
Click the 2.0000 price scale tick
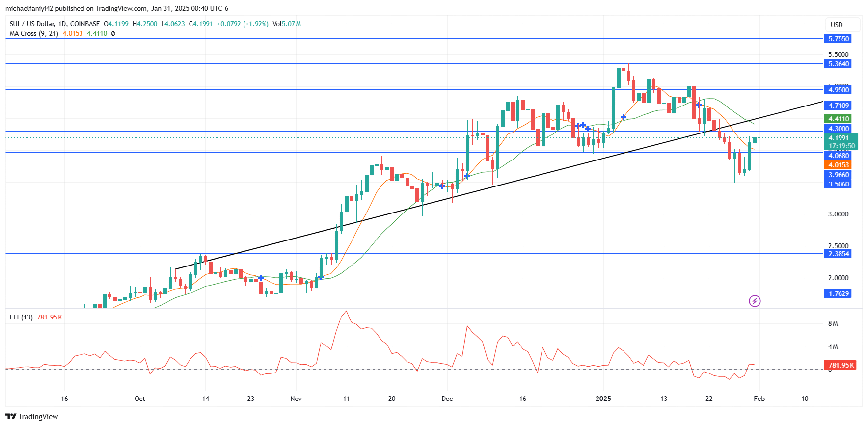(x=838, y=278)
